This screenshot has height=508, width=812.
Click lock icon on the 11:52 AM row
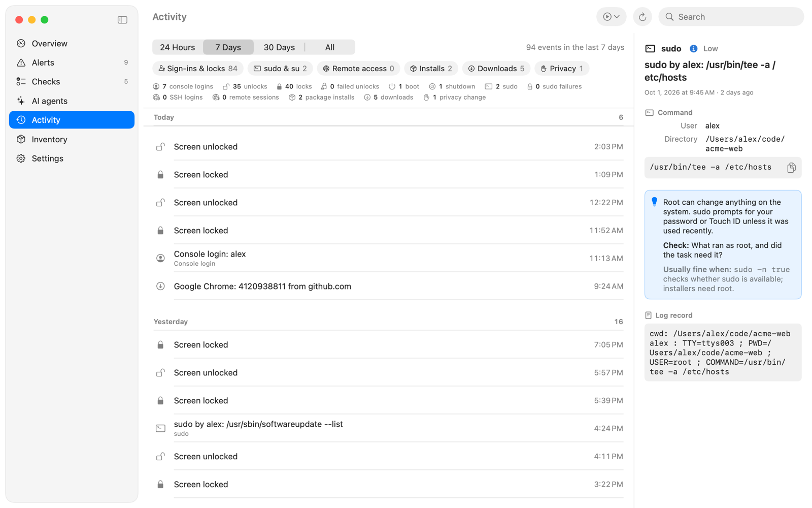[160, 231]
